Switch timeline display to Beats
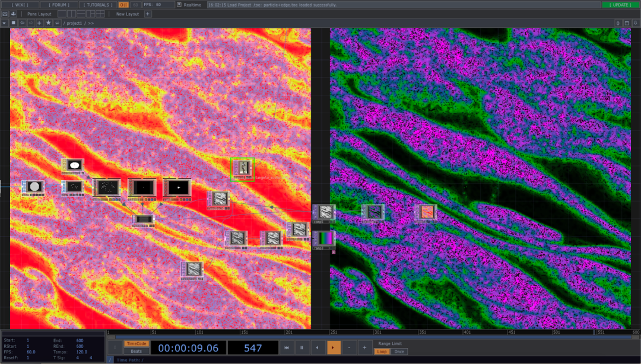The image size is (641, 364). click(x=136, y=352)
